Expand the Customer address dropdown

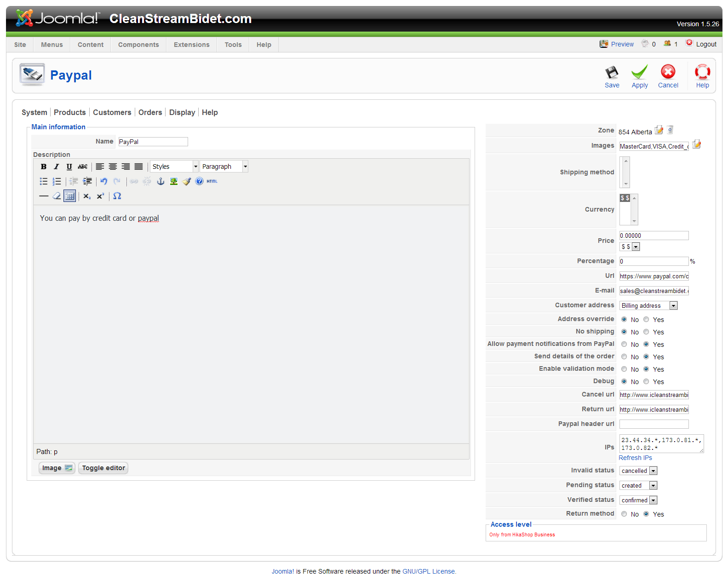pyautogui.click(x=648, y=305)
